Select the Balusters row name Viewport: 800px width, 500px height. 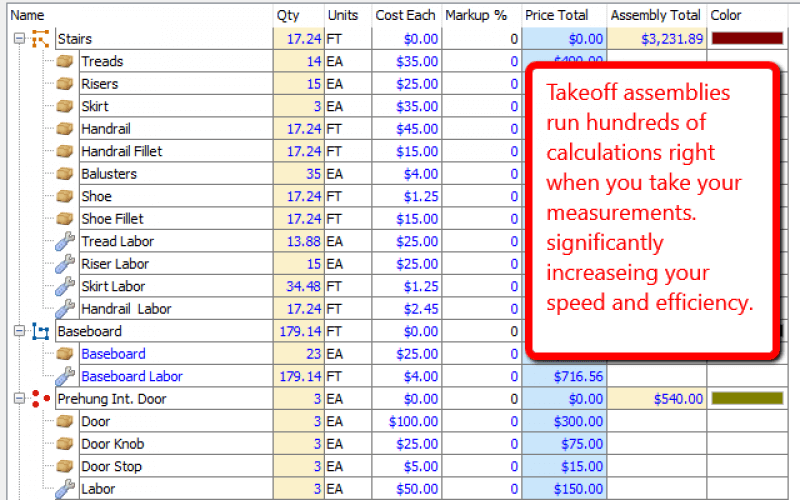[109, 173]
